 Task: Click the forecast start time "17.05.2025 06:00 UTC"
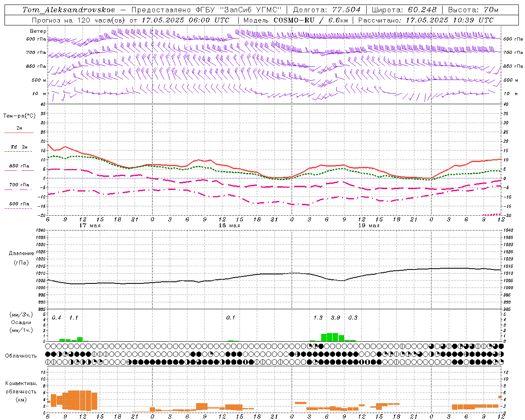pos(185,20)
